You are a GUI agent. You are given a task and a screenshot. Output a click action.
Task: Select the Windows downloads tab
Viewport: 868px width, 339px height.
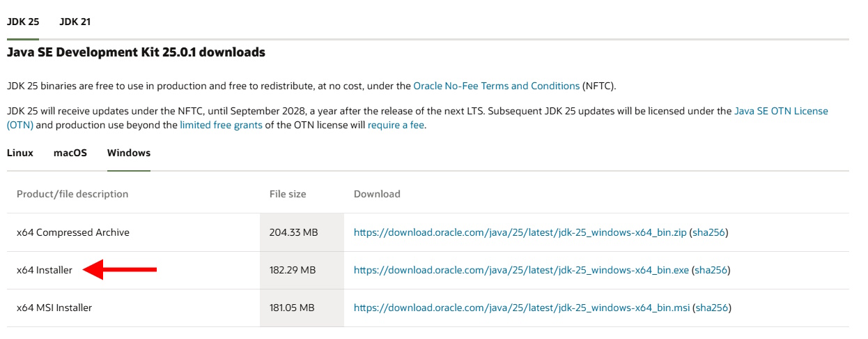129,153
